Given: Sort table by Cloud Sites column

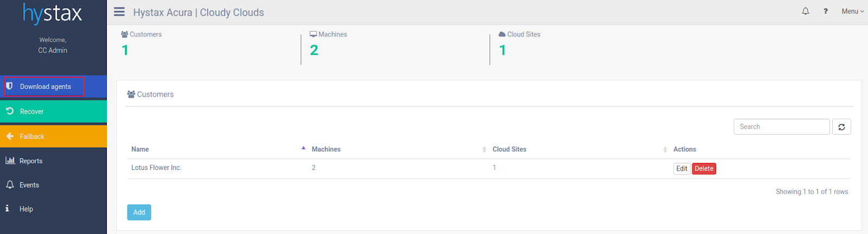Looking at the screenshot, I should coord(579,149).
